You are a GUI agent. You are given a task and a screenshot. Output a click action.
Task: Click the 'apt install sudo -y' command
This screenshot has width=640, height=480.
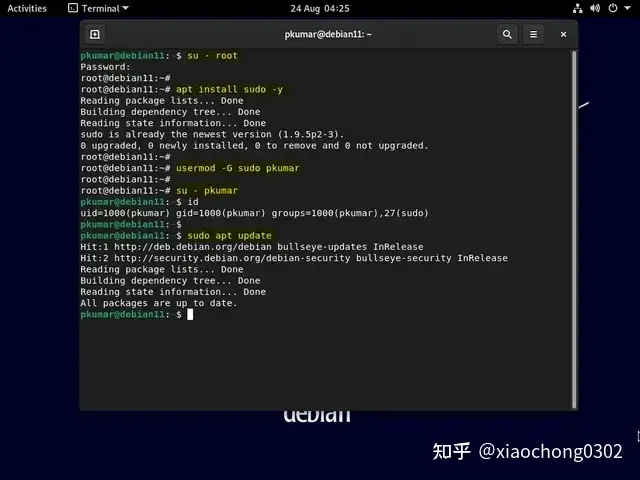coord(229,89)
